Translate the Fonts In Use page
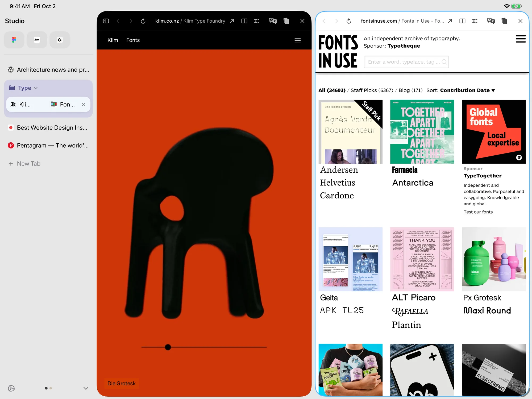 (491, 21)
